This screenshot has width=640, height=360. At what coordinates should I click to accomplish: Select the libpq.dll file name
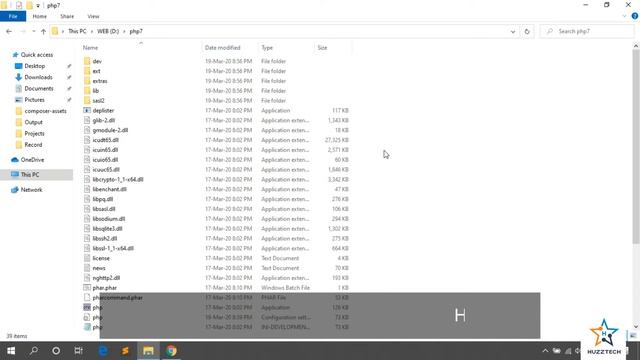click(x=103, y=199)
